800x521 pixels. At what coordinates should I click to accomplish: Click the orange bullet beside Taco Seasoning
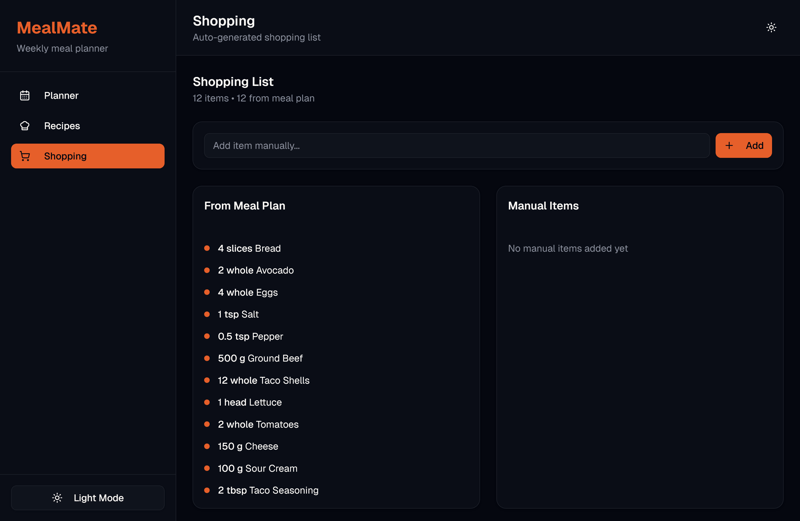coord(207,490)
